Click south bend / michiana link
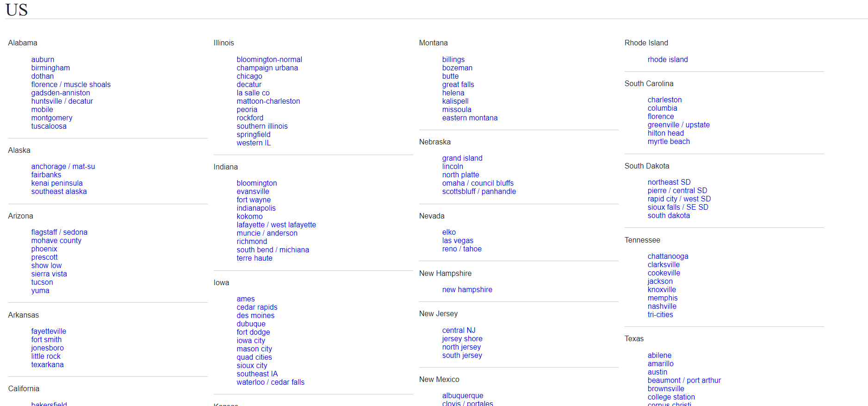 (x=273, y=250)
